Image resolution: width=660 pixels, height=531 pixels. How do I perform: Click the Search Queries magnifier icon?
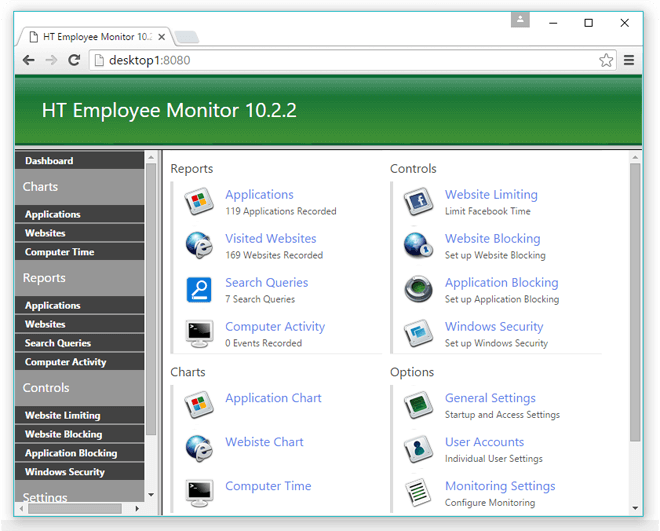pos(199,289)
